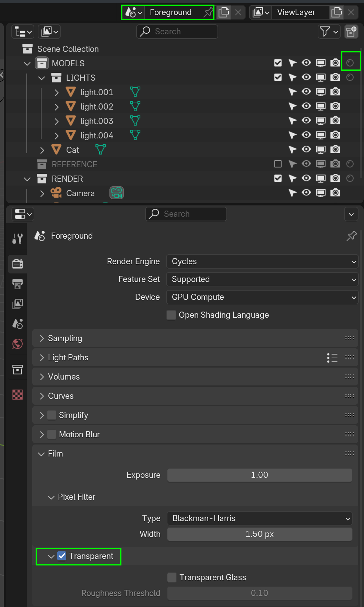The image size is (364, 607).
Task: Switch to World properties tab
Action: tap(17, 344)
